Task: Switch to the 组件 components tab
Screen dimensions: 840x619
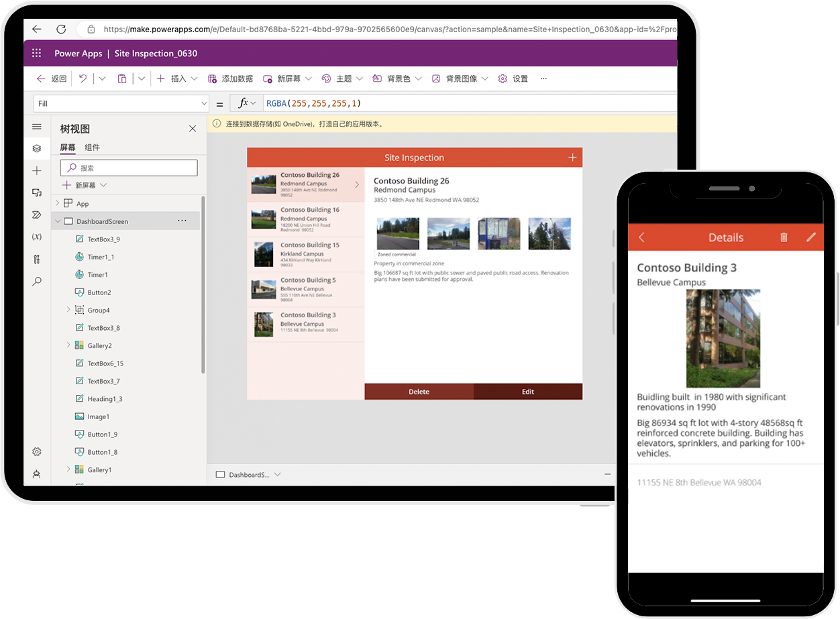Action: click(x=92, y=148)
